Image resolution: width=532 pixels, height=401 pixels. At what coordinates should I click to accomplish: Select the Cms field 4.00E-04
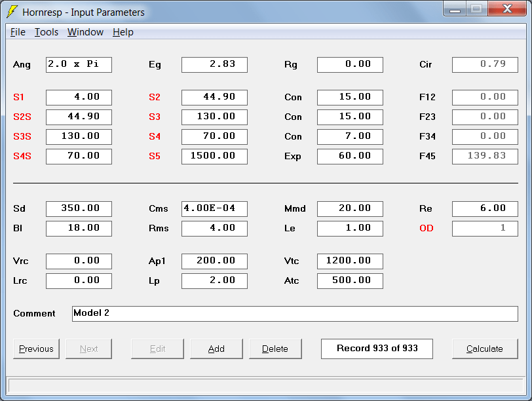(214, 209)
